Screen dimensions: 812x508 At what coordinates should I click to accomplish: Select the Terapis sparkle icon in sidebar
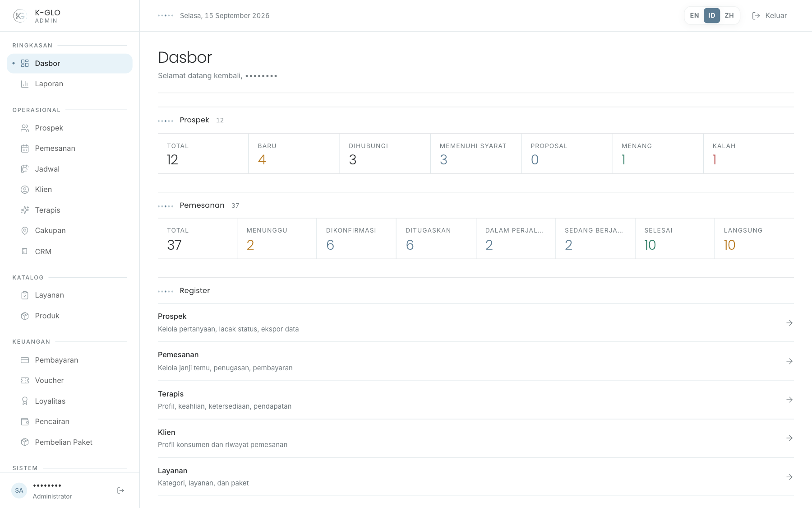[25, 210]
